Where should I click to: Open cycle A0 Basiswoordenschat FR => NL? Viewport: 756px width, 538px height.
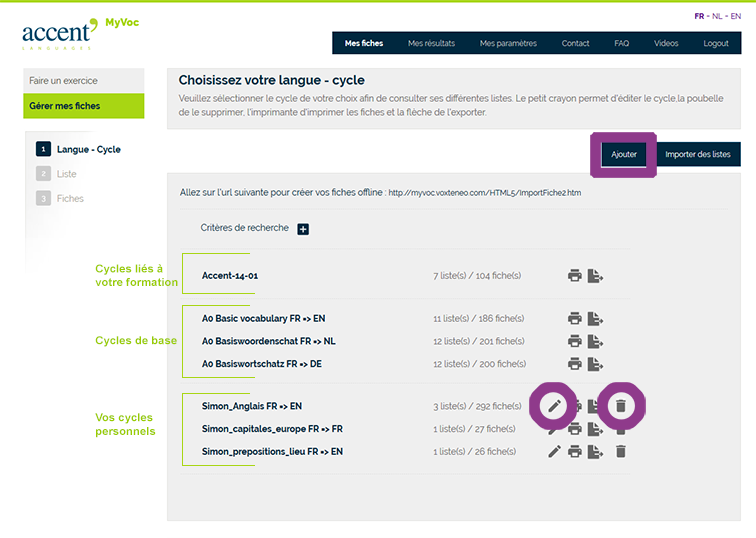269,341
